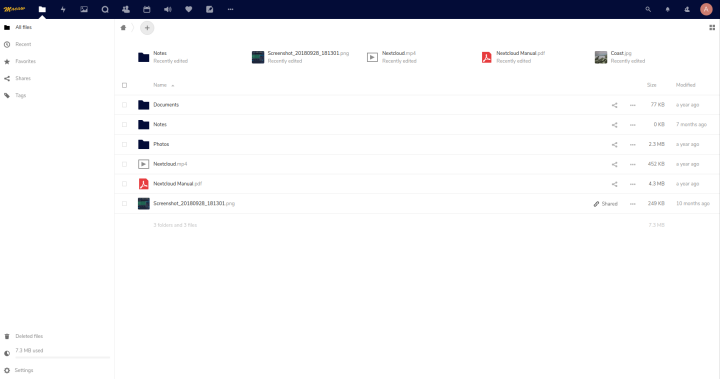Select the Screenshot_20180928_181301.png checkbox
Screen dimensions: 720x379
124,204
